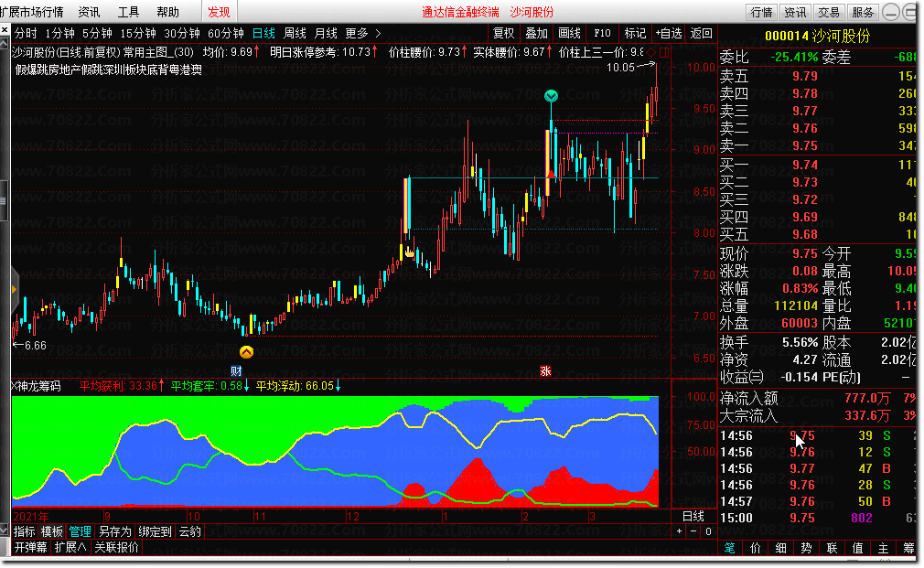Select the 日线 daily period

(263, 34)
